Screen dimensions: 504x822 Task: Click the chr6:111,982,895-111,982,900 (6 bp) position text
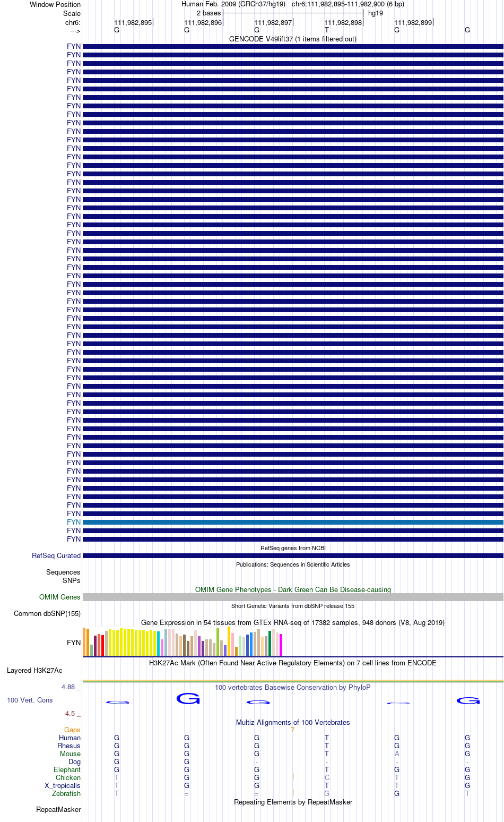[x=348, y=4]
